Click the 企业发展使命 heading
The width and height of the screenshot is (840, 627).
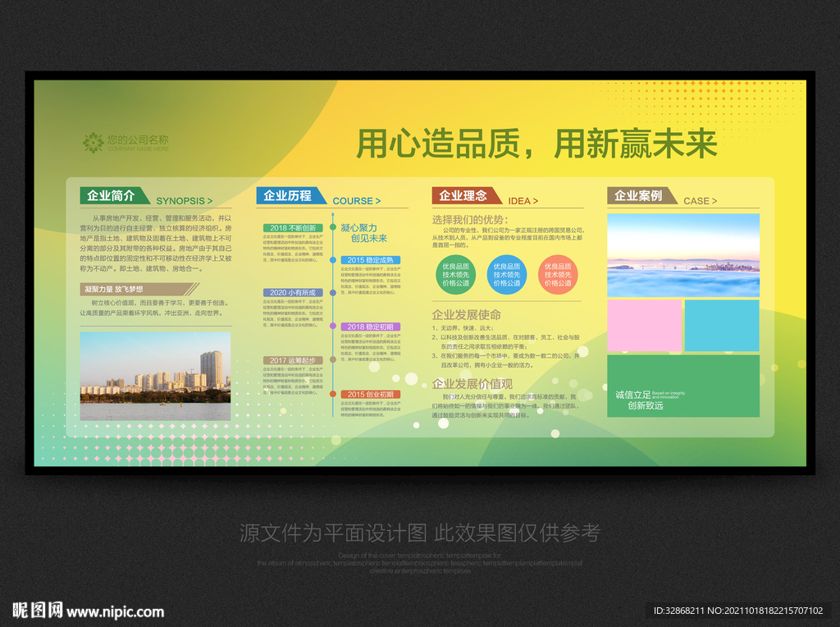pos(467,314)
